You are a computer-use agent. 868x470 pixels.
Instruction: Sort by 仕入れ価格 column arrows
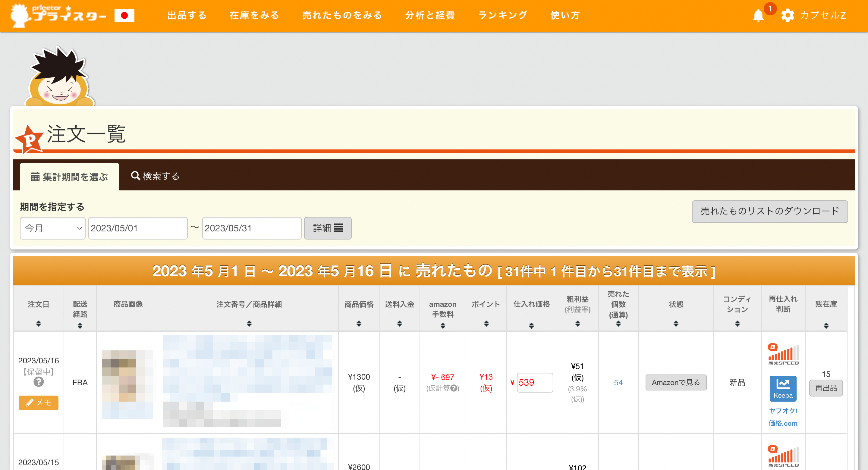[531, 326]
